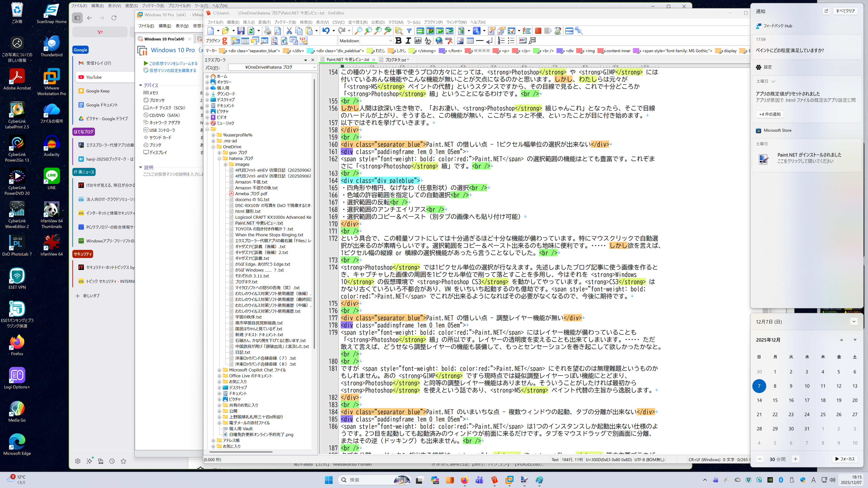
Task: Click the red Record Macro icon
Action: pyautogui.click(x=538, y=31)
